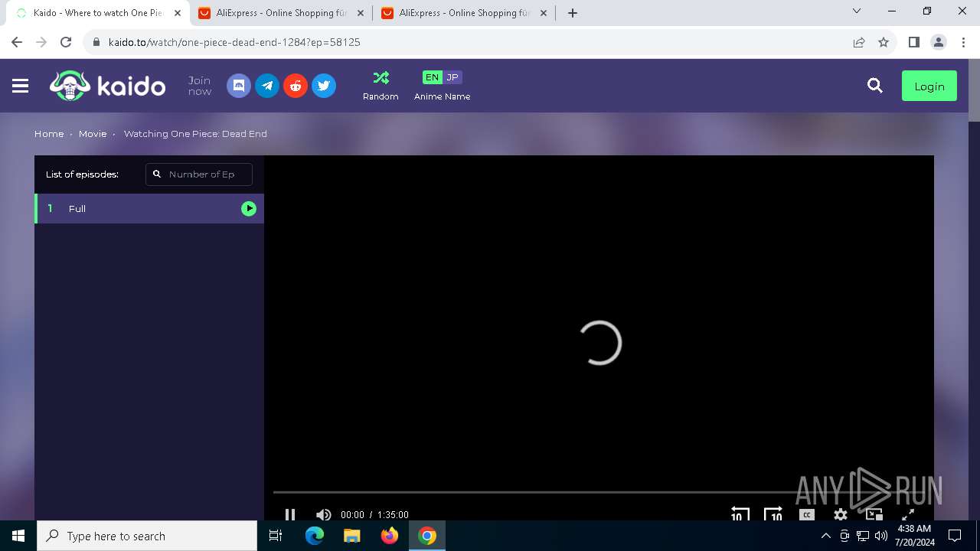Click the loading spinner in player
The height and width of the screenshot is (551, 980).
pos(599,342)
